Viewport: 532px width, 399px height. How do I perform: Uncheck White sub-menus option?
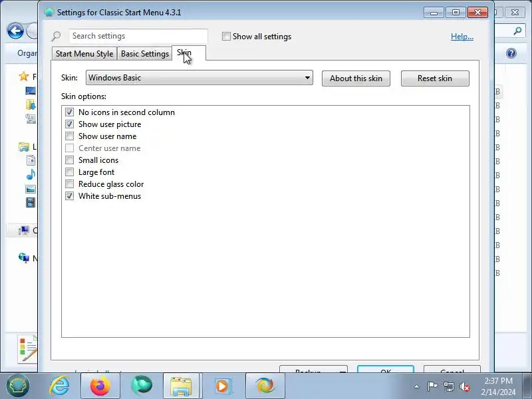coord(70,196)
